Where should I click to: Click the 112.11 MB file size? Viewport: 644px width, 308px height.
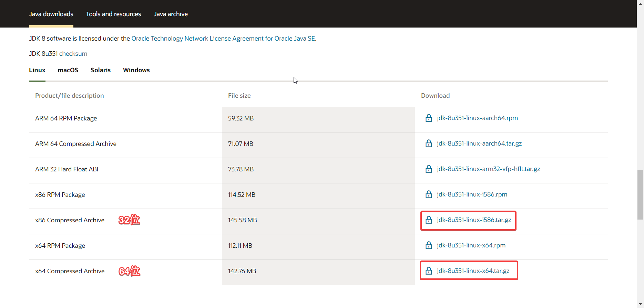click(240, 246)
